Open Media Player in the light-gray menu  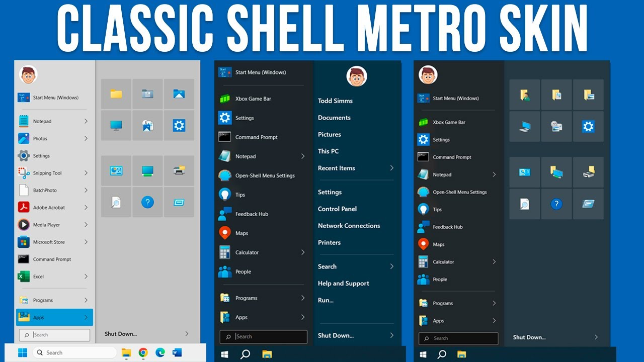point(53,225)
